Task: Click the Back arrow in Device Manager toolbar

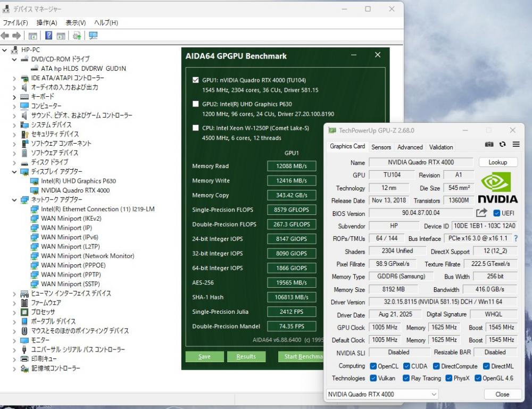Action: tap(5, 36)
